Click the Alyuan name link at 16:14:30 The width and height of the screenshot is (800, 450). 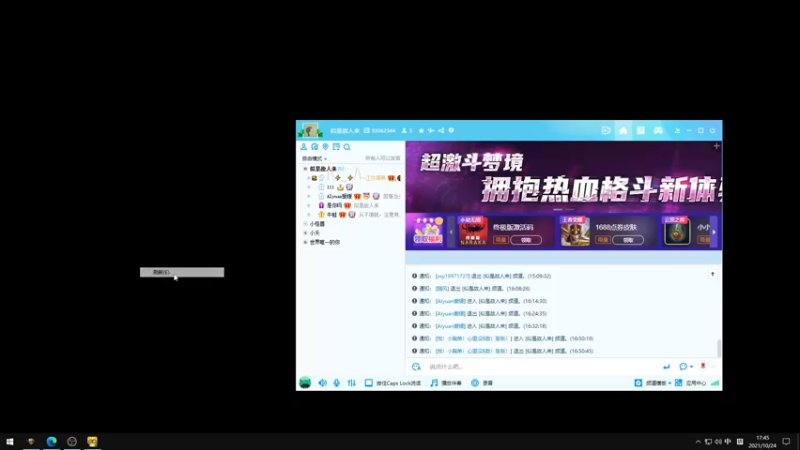pyautogui.click(x=450, y=301)
